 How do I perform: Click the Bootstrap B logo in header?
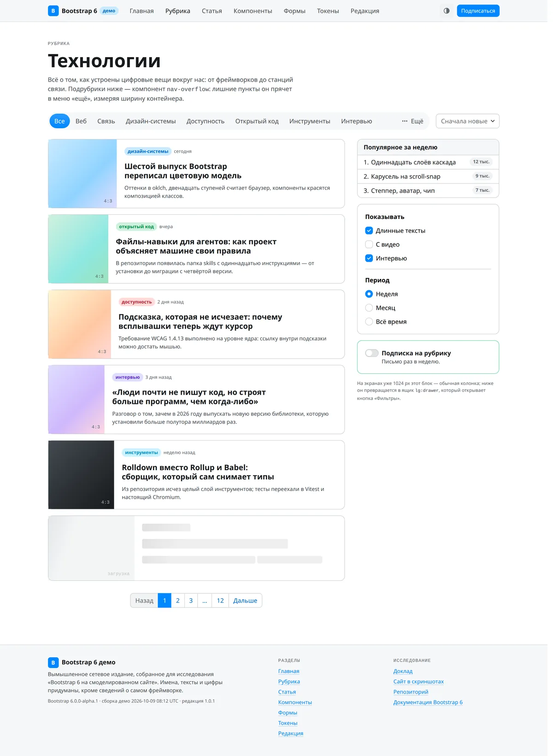tap(53, 11)
